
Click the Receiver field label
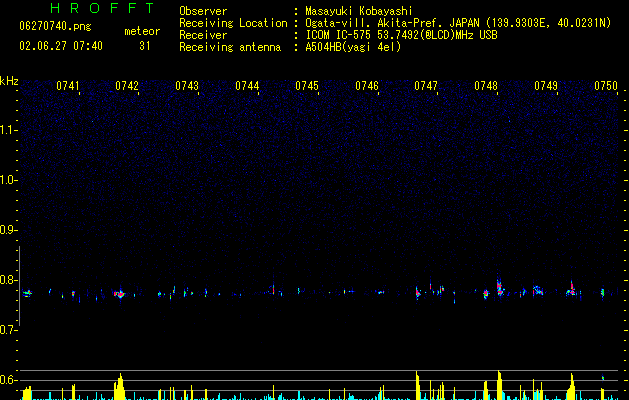(203, 35)
